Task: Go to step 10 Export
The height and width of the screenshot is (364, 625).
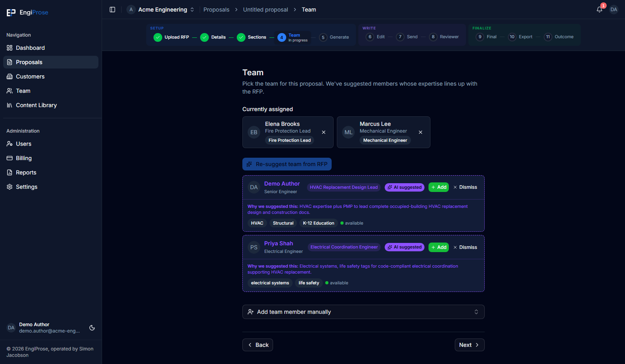Action: coord(520,37)
